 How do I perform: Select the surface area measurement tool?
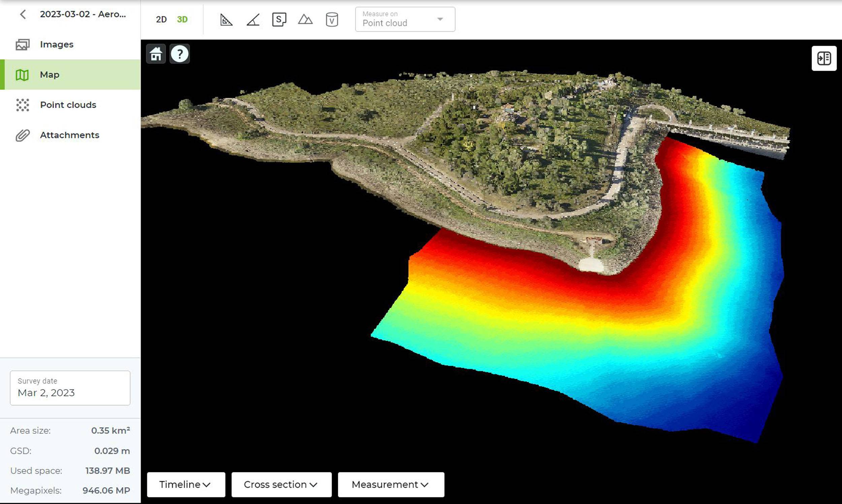[x=279, y=20]
